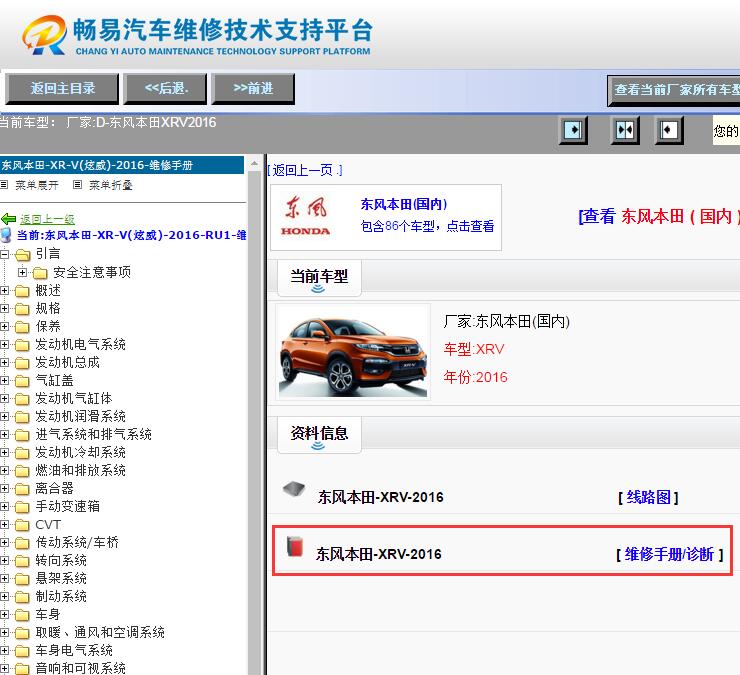Screen dimensions: 740x675
Task: Open the 线路图 link
Action: pyautogui.click(x=648, y=498)
